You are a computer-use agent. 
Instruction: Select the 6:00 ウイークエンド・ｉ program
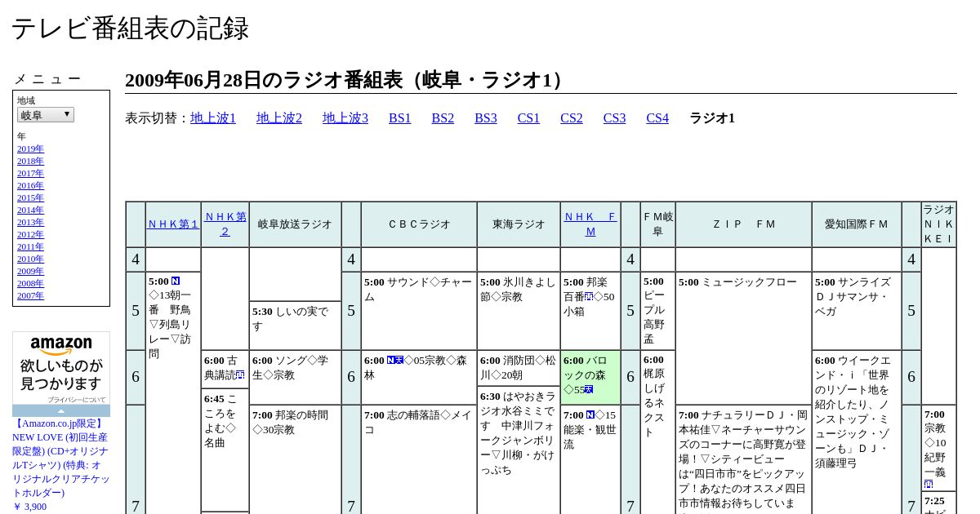(x=857, y=432)
